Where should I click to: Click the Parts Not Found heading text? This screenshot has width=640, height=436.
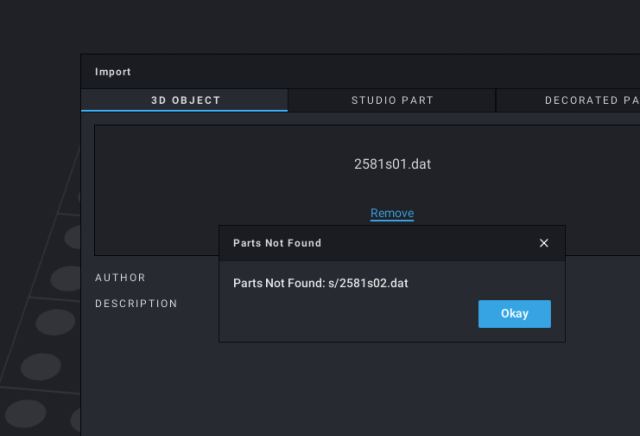tap(277, 243)
